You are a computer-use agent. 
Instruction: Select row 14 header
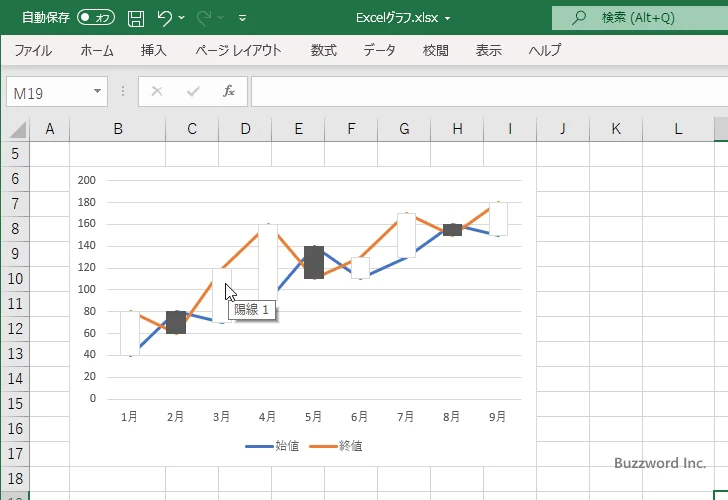(15, 379)
